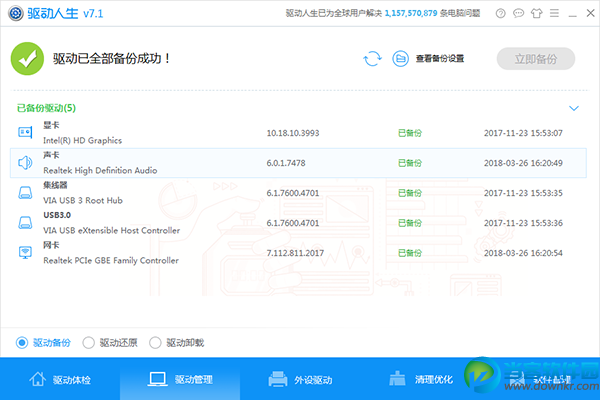Open the feedback chat bubble icon
The image size is (600, 400).
pyautogui.click(x=518, y=13)
